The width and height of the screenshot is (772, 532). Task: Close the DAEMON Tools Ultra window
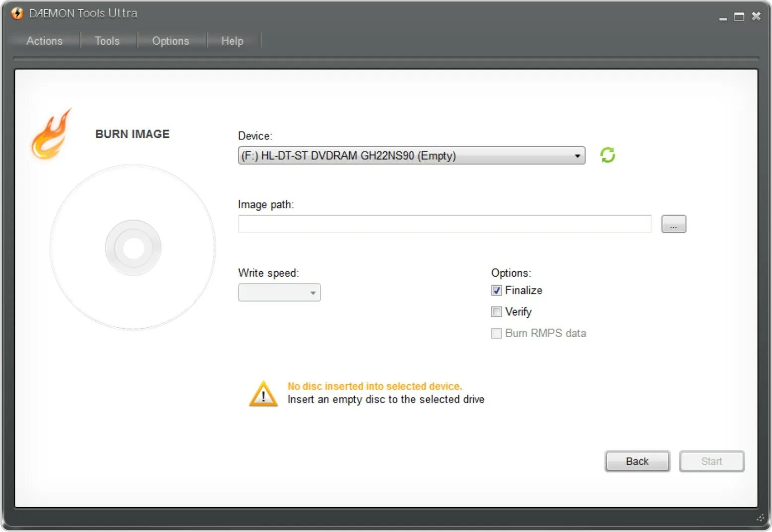[756, 16]
